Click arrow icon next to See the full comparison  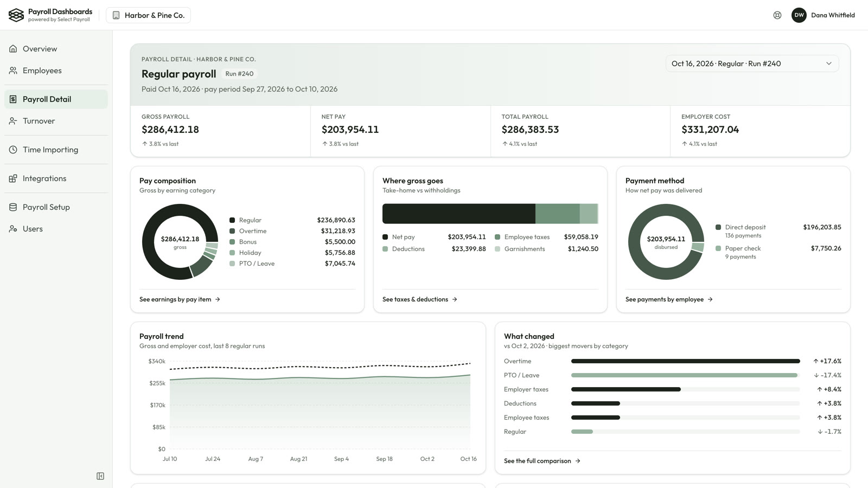(578, 461)
